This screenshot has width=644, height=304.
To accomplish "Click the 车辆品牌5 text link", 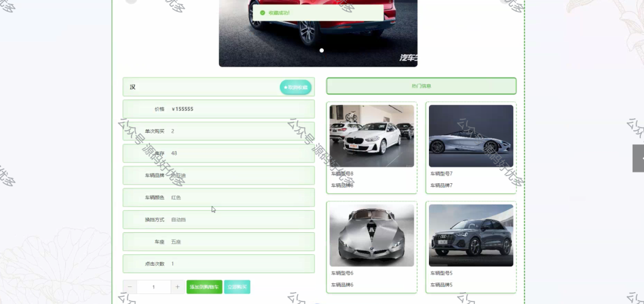I will [441, 284].
